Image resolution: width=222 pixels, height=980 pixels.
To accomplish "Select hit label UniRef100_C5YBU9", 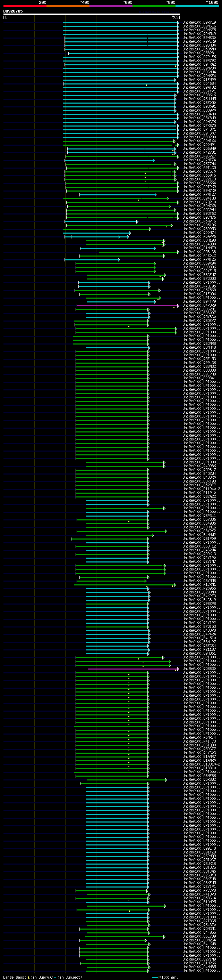I will pyautogui.click(x=199, y=118).
